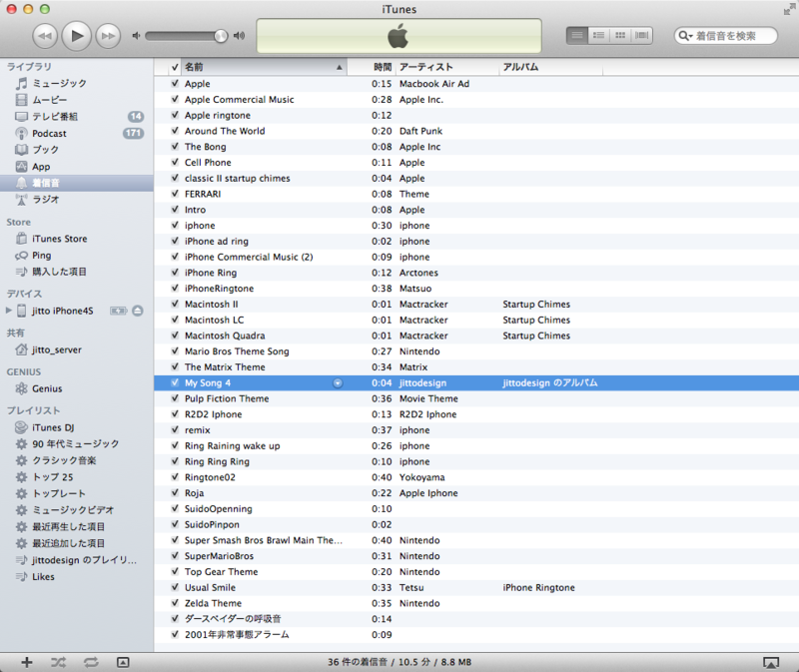The image size is (799, 672).
Task: Show artwork viewer panel
Action: 123,662
